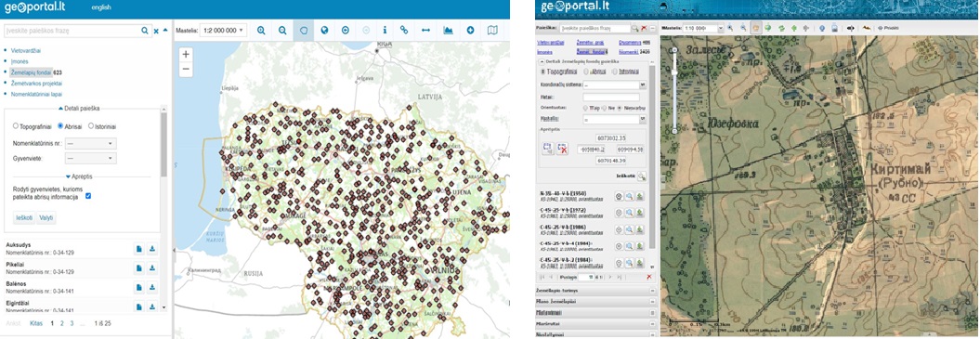Select the highlighted pan tool in left toolbar

[304, 30]
